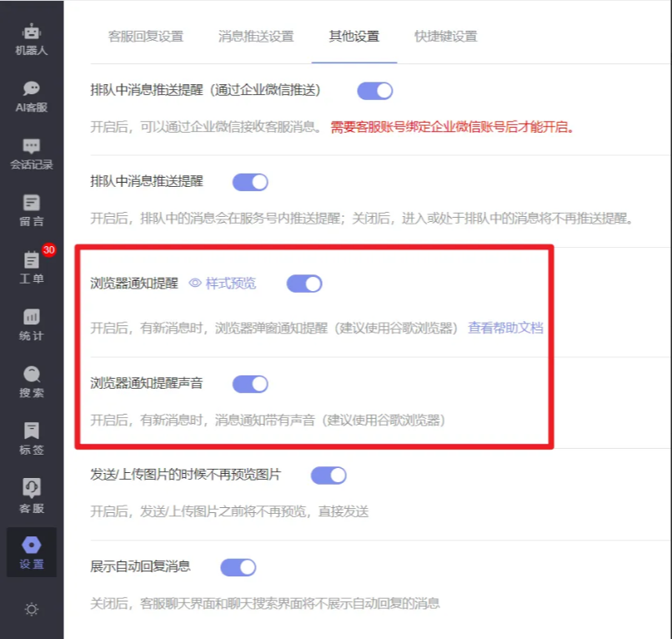672x639 pixels.
Task: Toggle 发送/上传图片的时候不再预览图片 switch
Action: 328,475
